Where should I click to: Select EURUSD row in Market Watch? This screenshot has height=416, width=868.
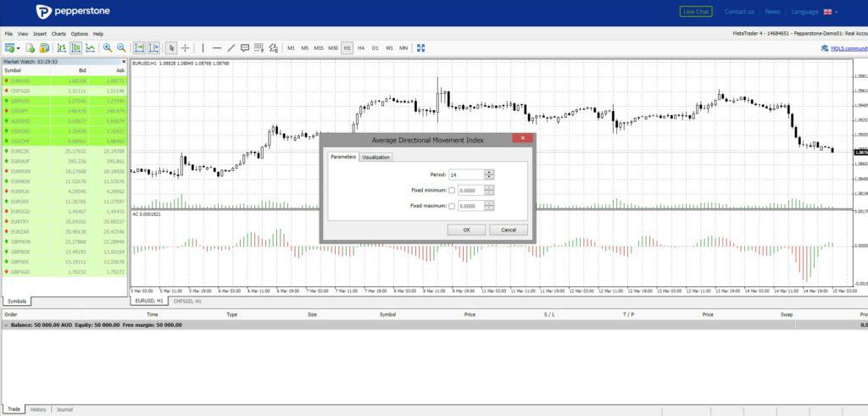(64, 80)
